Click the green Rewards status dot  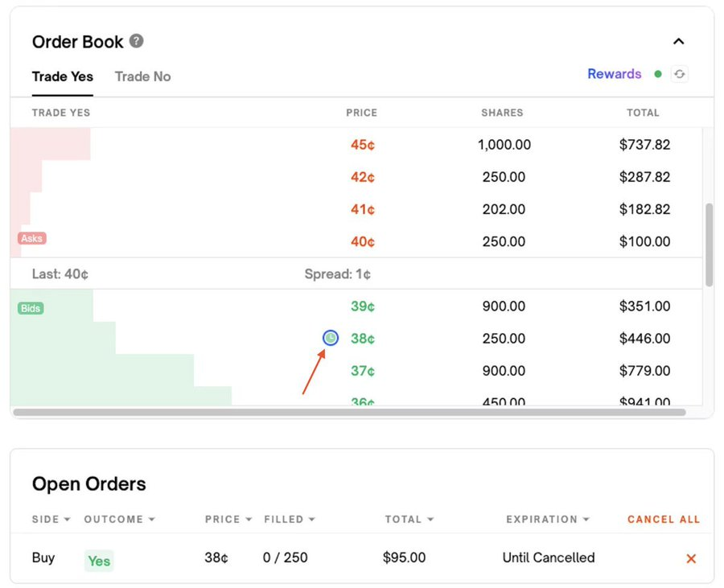pos(658,74)
